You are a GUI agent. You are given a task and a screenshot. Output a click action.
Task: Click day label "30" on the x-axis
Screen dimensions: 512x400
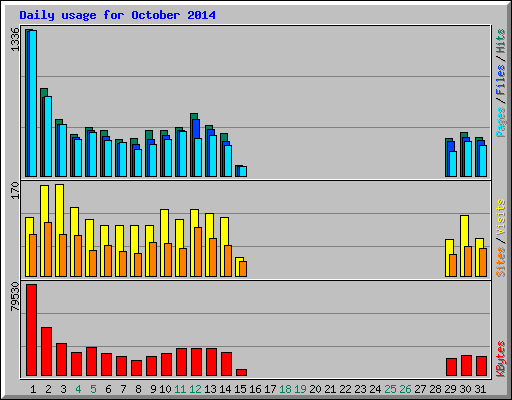click(x=465, y=389)
